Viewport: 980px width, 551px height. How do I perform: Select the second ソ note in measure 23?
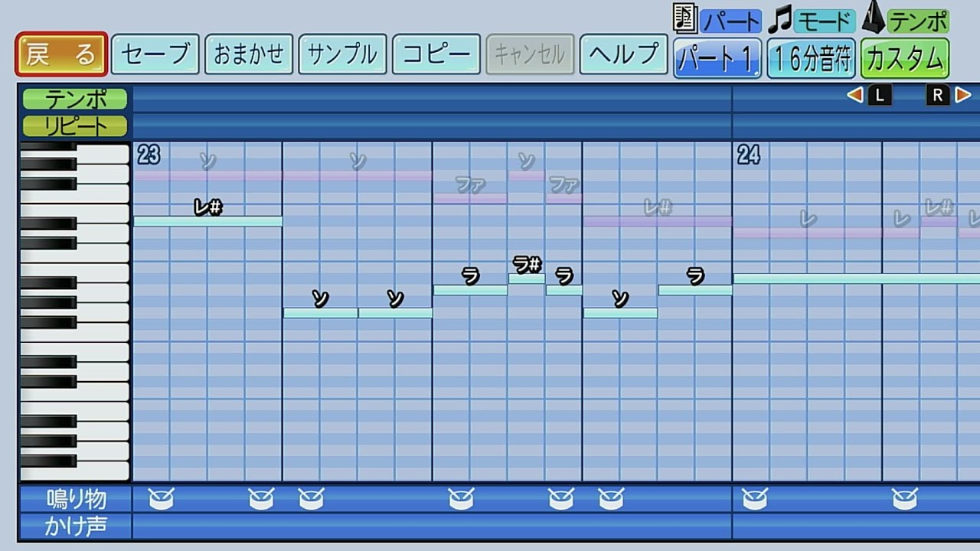[395, 313]
